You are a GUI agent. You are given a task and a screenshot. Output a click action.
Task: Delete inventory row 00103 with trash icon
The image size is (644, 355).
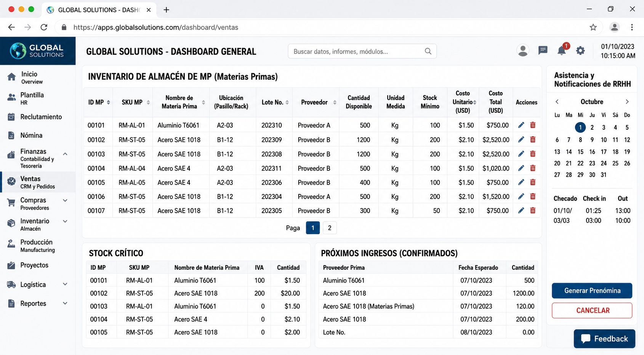click(x=533, y=154)
